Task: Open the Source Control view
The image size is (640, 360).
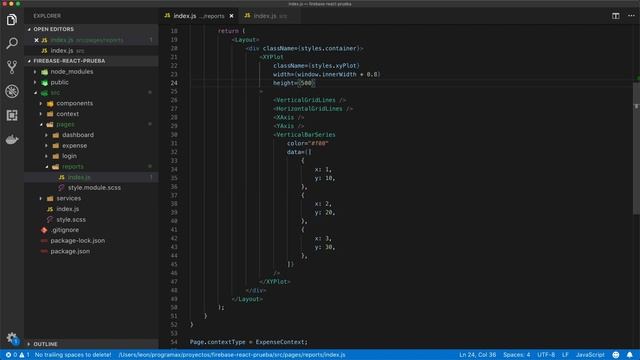Action: point(12,67)
